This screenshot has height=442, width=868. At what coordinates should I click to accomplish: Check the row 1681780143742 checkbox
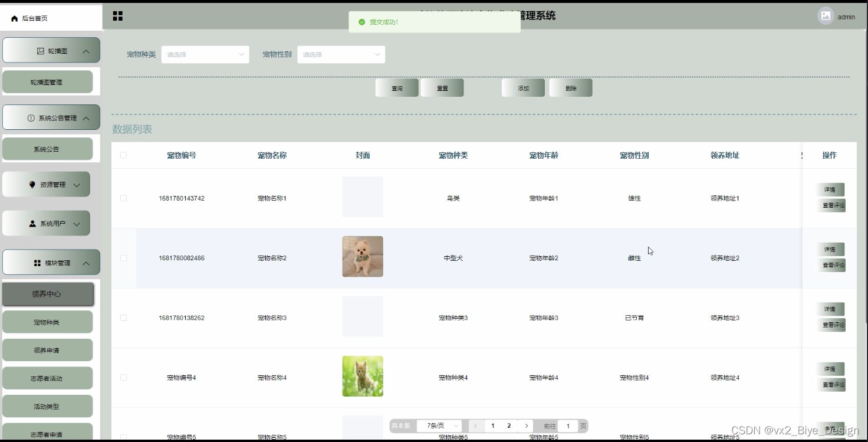(x=123, y=198)
